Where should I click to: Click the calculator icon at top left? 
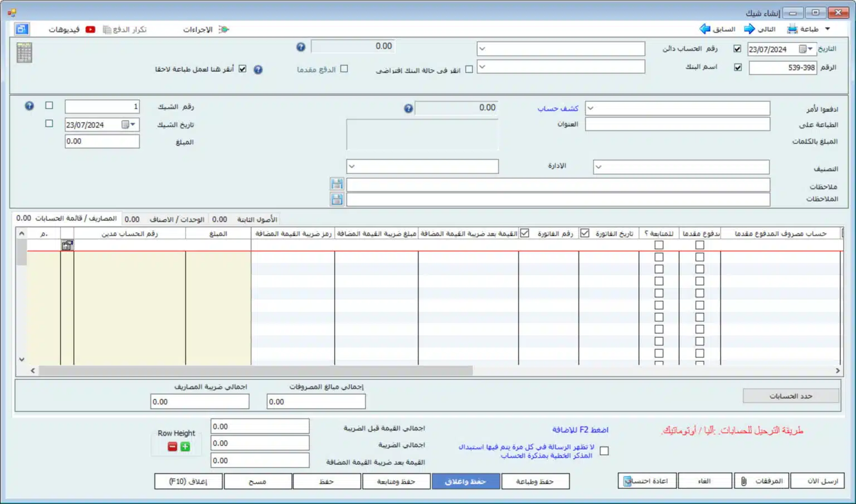pyautogui.click(x=24, y=53)
